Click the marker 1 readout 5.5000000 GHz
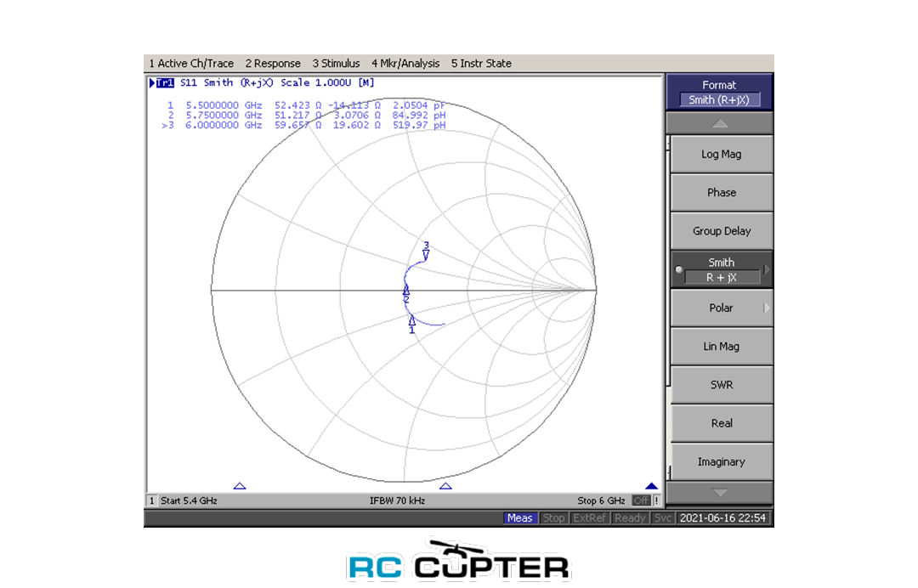This screenshot has height=588, width=918. click(224, 105)
